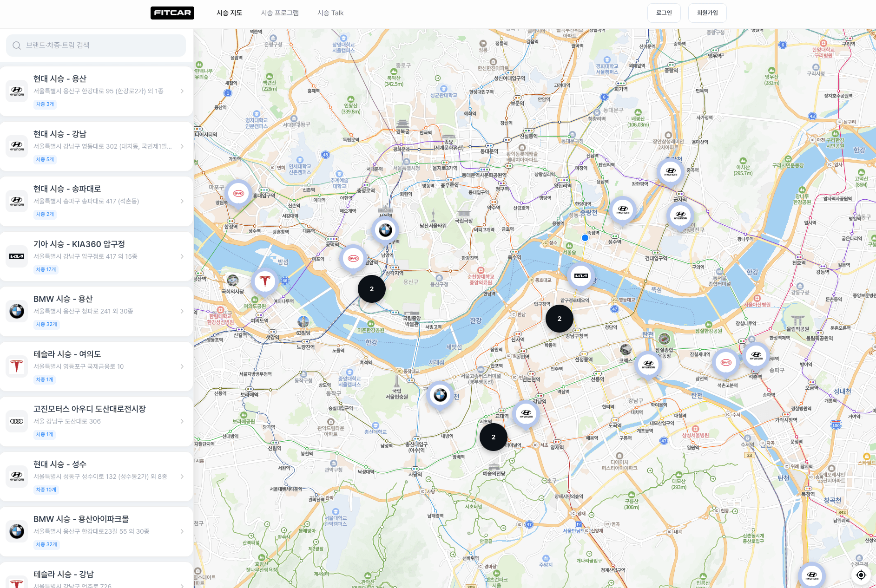This screenshot has width=876, height=588.
Task: Select the Hyundai marker near 잠실종합운동장
Action: click(648, 364)
